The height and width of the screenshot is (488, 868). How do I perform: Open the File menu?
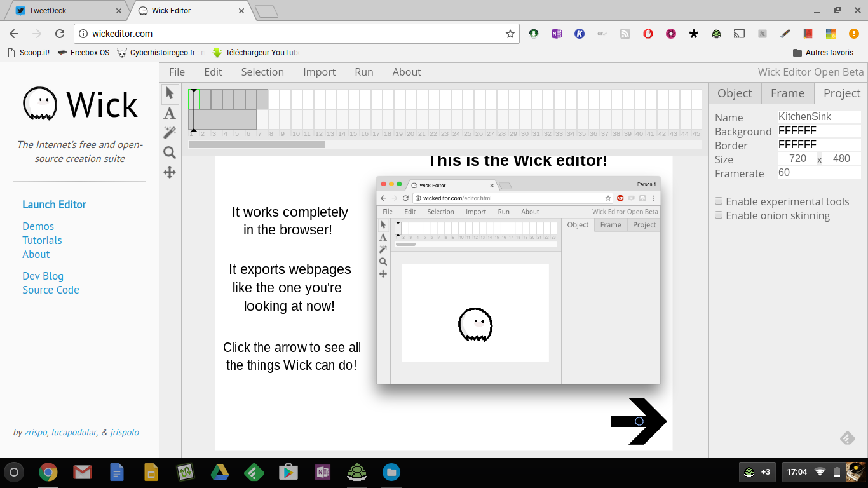(x=177, y=72)
